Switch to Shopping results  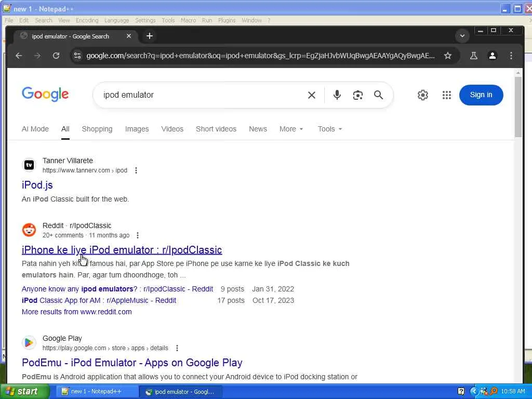tap(97, 129)
